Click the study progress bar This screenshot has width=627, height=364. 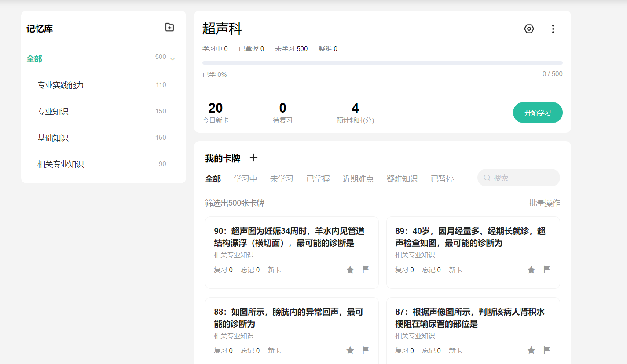point(382,63)
